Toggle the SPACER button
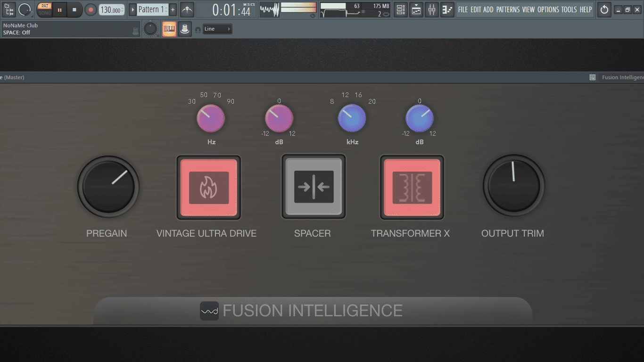 pyautogui.click(x=314, y=187)
